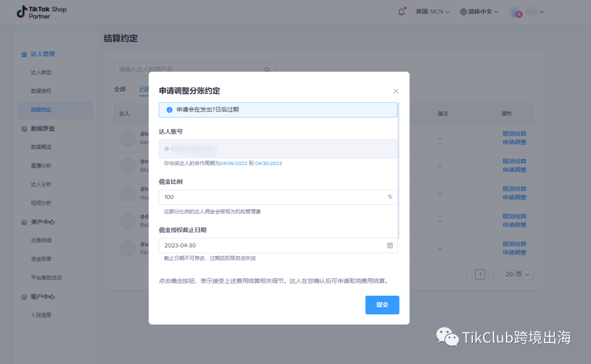Screen dimensions: 591x364
Task: Open the calendar icon in date field
Action: pos(390,245)
